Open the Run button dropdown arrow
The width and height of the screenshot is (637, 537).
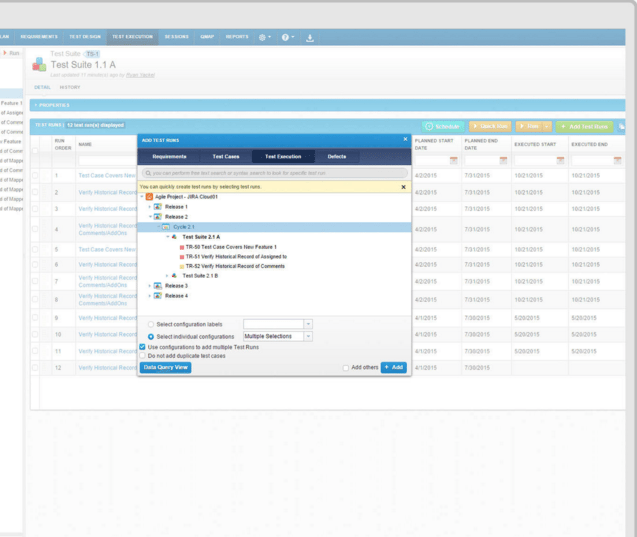547,127
